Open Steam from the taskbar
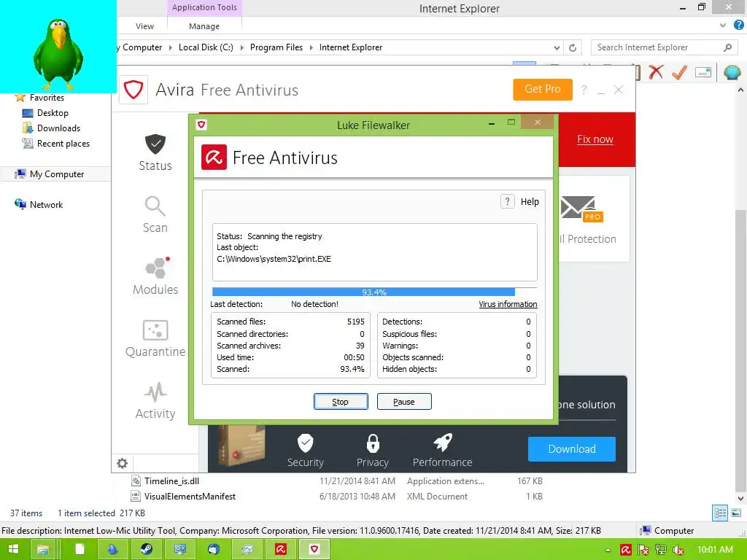 146,549
